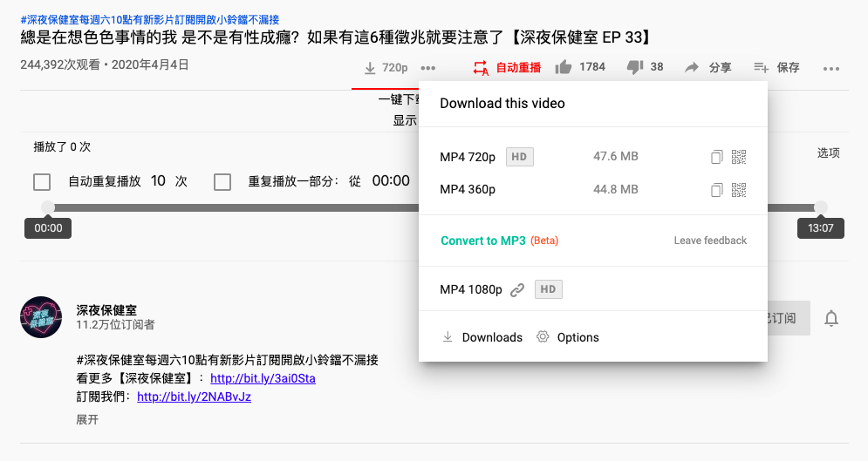Click the download arrow icon beside 720p

click(370, 68)
